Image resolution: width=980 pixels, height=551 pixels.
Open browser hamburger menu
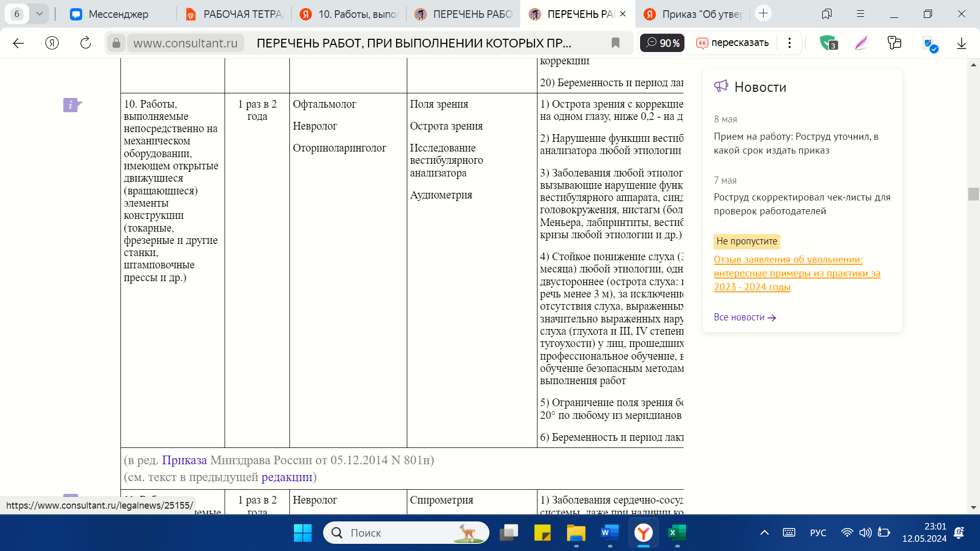861,14
